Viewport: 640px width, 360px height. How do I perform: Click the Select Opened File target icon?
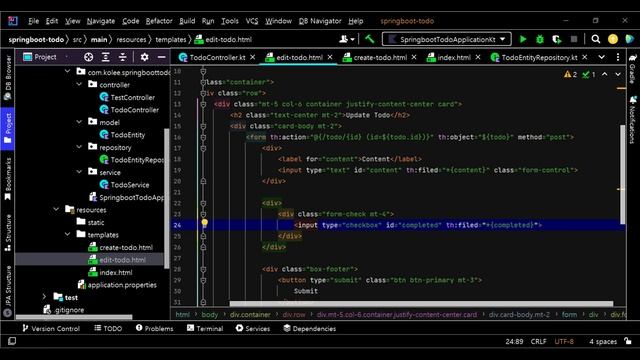tap(88, 57)
